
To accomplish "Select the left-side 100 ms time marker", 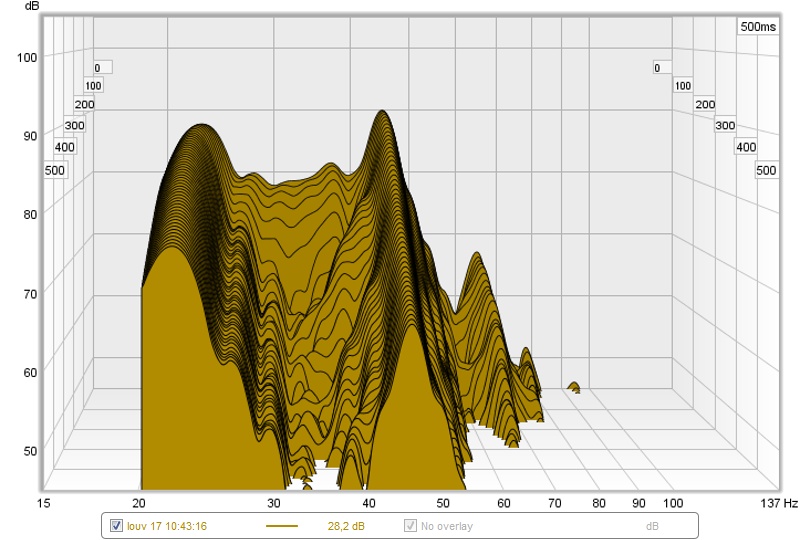I will click(x=93, y=86).
